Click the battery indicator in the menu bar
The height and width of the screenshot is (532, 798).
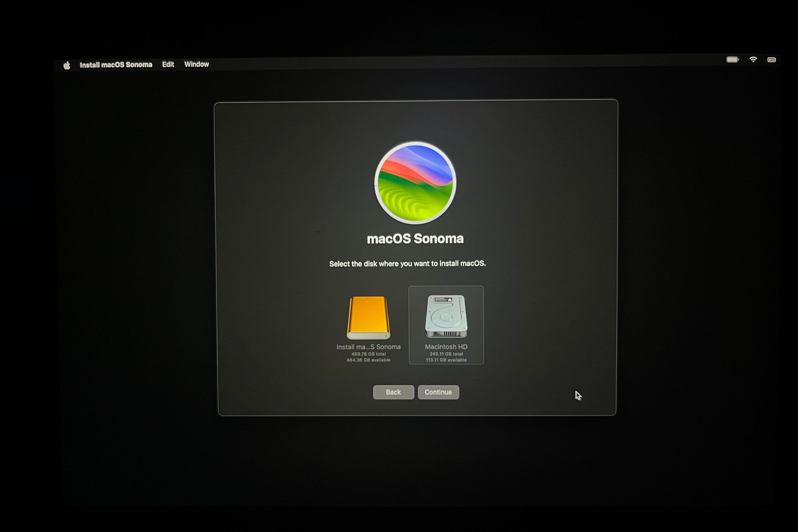pyautogui.click(x=733, y=60)
